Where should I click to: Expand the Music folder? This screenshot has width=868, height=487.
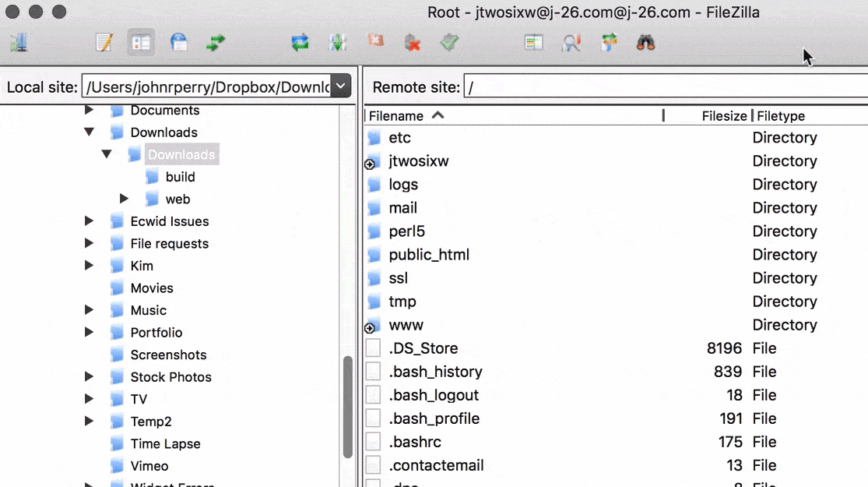[x=89, y=310]
